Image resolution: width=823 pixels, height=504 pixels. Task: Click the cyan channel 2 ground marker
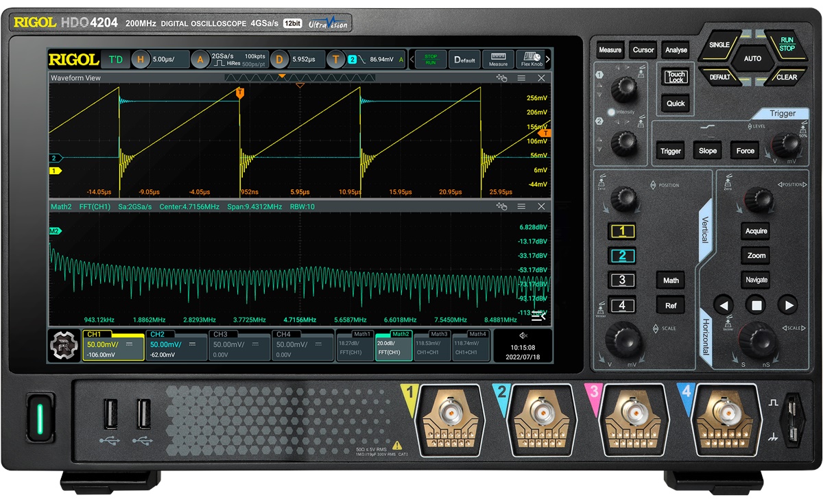55,158
